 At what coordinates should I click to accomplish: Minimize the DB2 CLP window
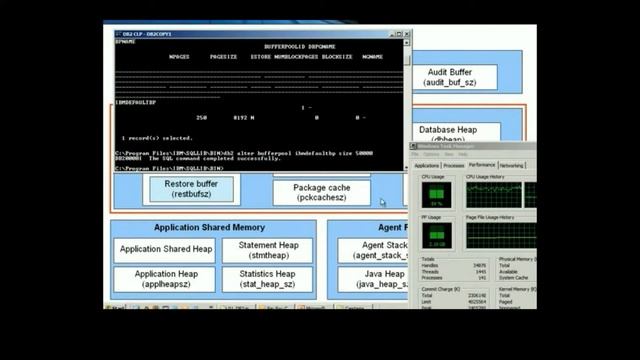(x=393, y=34)
